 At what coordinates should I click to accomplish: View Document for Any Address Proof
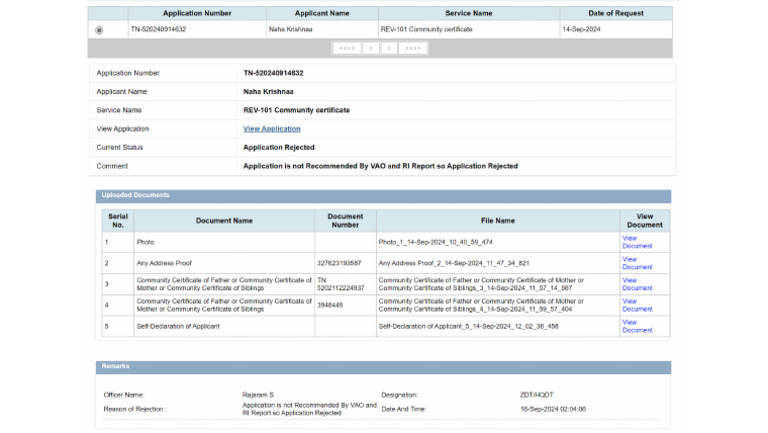tap(637, 263)
